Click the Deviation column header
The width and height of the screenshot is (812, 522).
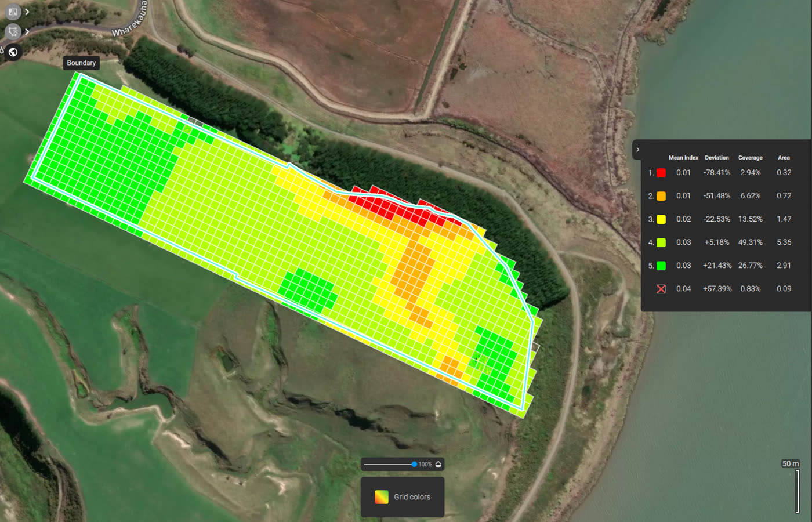click(717, 158)
